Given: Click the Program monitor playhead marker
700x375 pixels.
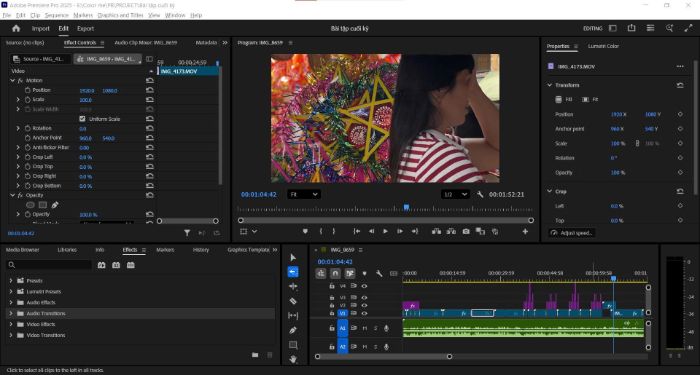Looking at the screenshot, I should [x=406, y=207].
